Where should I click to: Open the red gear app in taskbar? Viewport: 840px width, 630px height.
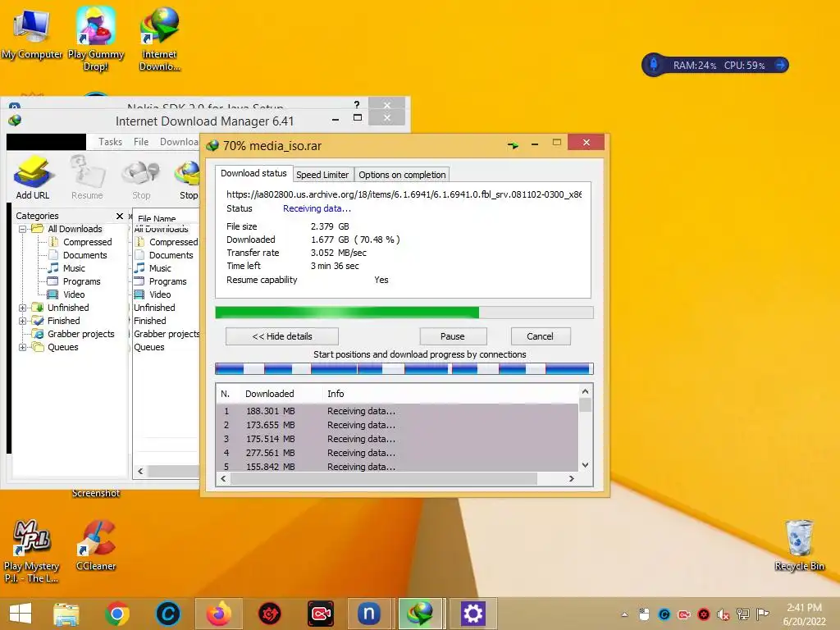point(269,614)
